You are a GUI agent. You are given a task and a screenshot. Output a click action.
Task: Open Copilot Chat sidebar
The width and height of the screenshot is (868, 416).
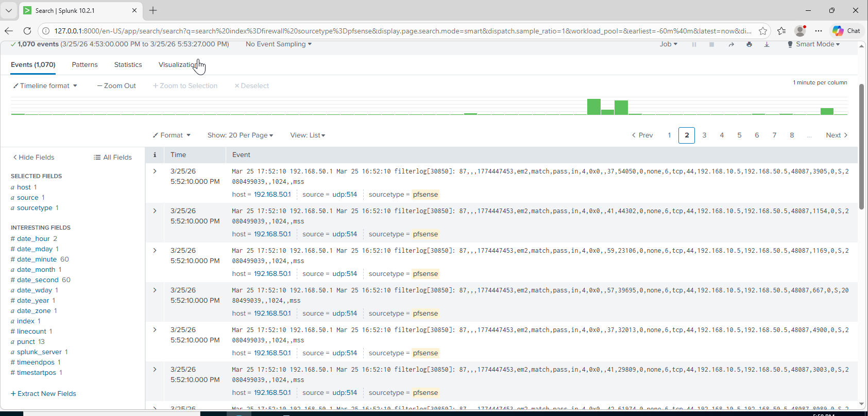(x=846, y=31)
